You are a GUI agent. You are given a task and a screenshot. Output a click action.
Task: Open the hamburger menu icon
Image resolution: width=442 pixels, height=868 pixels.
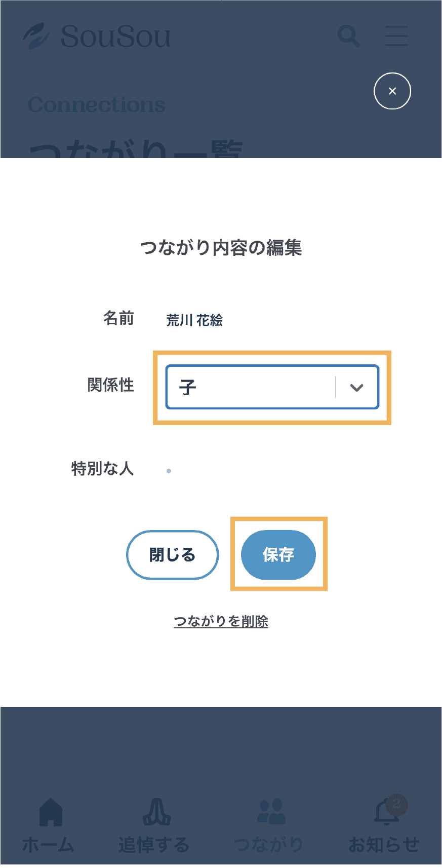pyautogui.click(x=396, y=36)
